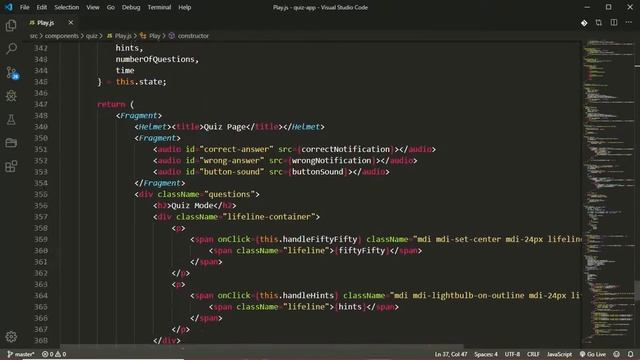Open the Help menu
Screen dimensions: 640x360
(184, 7)
